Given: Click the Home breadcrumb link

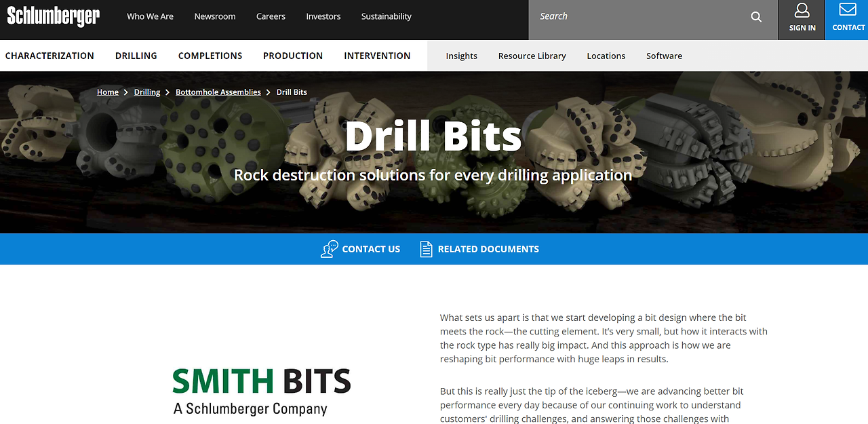Looking at the screenshot, I should click(x=108, y=92).
